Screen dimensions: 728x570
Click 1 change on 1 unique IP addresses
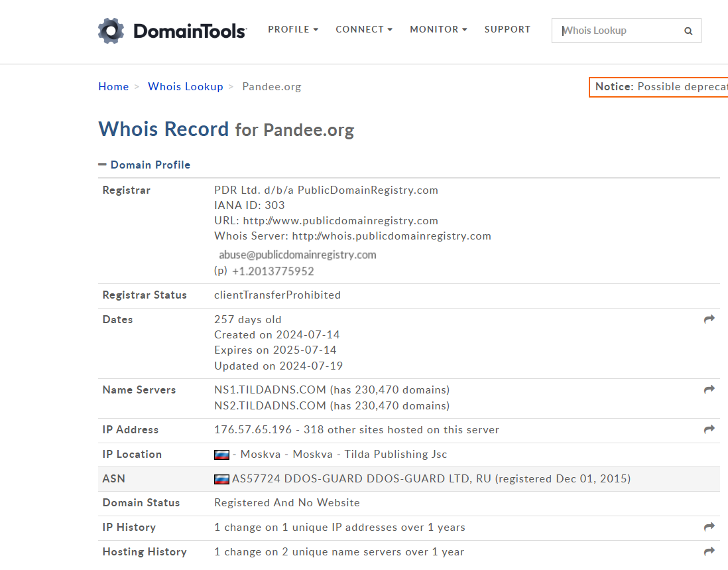pyautogui.click(x=339, y=528)
